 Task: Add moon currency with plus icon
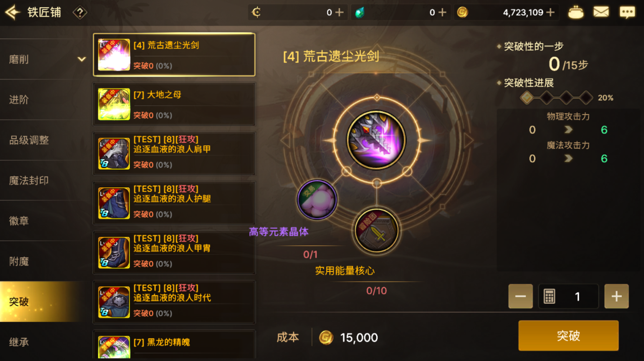point(339,13)
